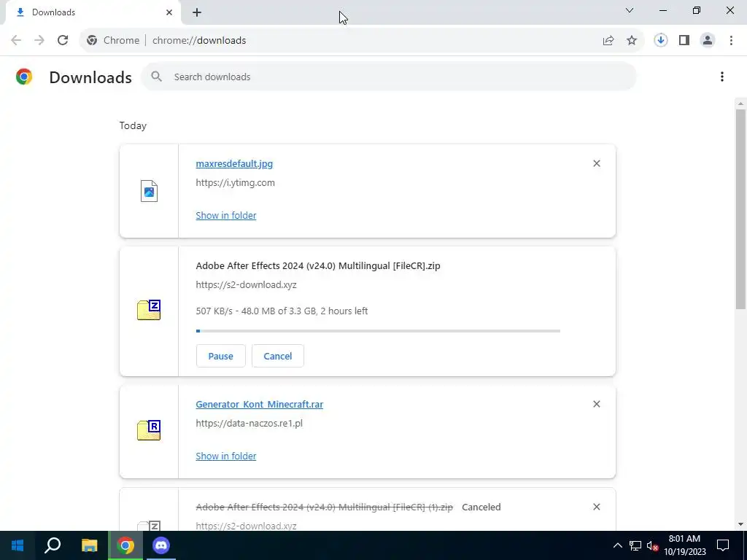Open File Explorer from the taskbar
Image resolution: width=747 pixels, height=560 pixels.
(89, 545)
